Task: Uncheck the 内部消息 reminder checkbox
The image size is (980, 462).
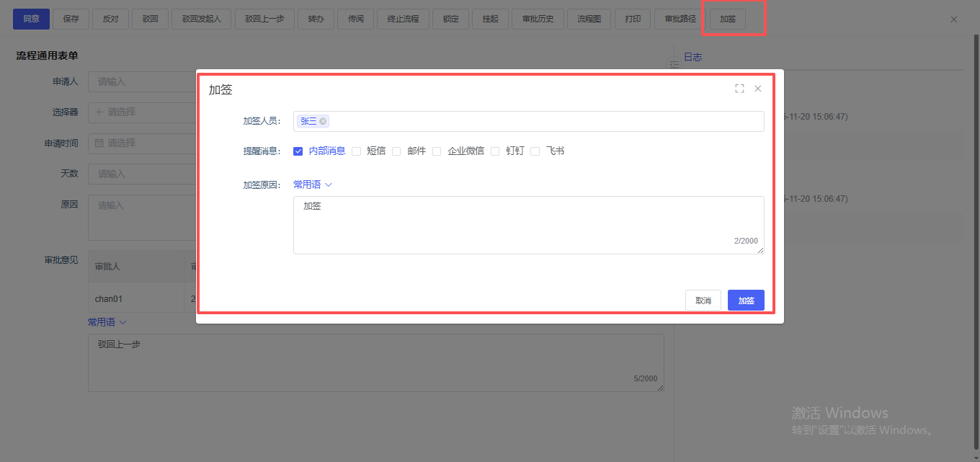Action: tap(298, 151)
